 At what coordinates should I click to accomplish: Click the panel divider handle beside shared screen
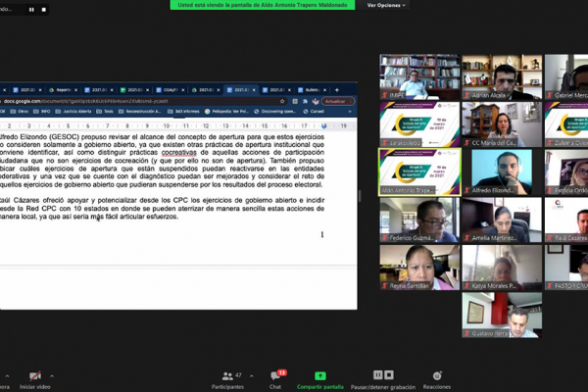pos(360,196)
